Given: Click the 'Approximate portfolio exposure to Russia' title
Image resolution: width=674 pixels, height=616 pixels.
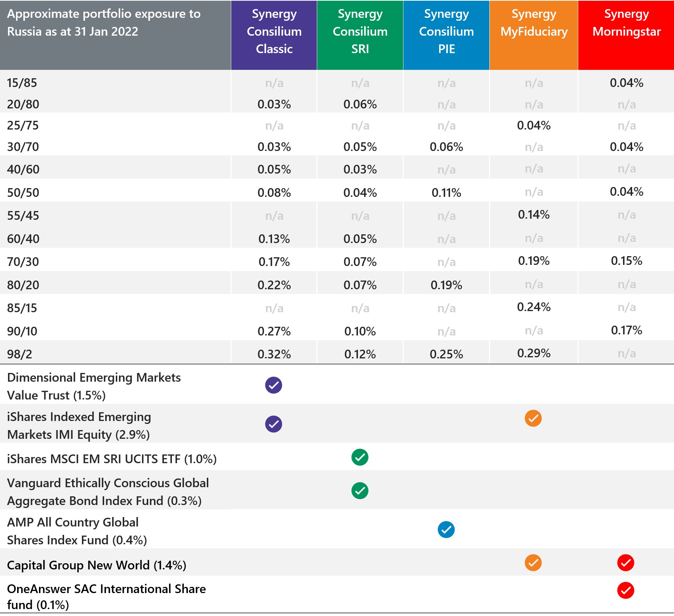Looking at the screenshot, I should click(x=104, y=23).
